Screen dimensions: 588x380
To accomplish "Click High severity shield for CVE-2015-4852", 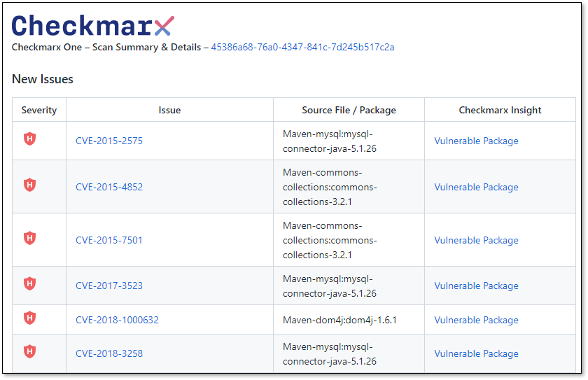I will pyautogui.click(x=29, y=185).
